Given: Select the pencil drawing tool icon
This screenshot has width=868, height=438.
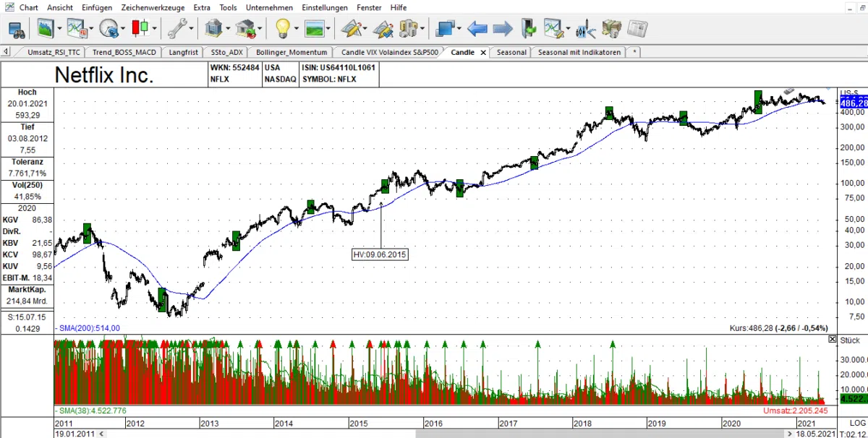Looking at the screenshot, I should [x=352, y=29].
